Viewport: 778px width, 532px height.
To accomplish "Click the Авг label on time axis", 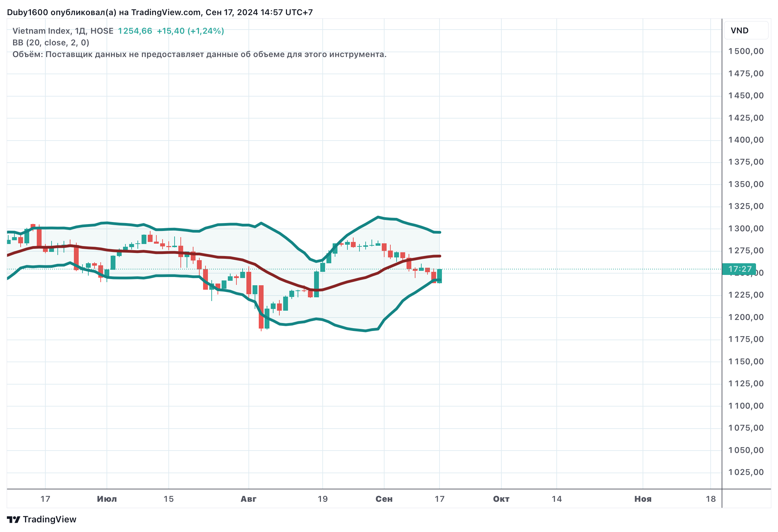I will [x=248, y=499].
